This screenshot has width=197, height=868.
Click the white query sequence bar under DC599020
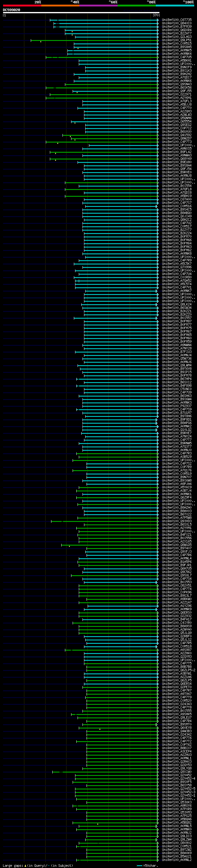81,13
